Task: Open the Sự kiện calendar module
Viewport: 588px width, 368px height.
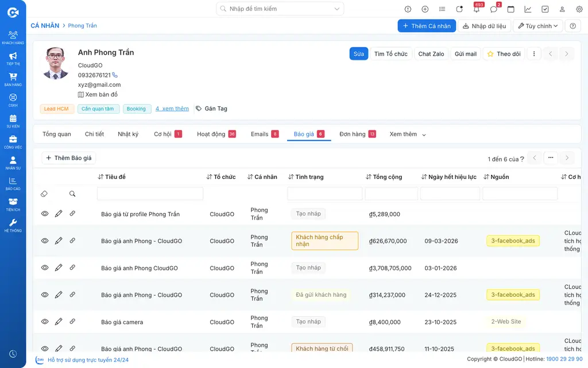Action: point(13,121)
